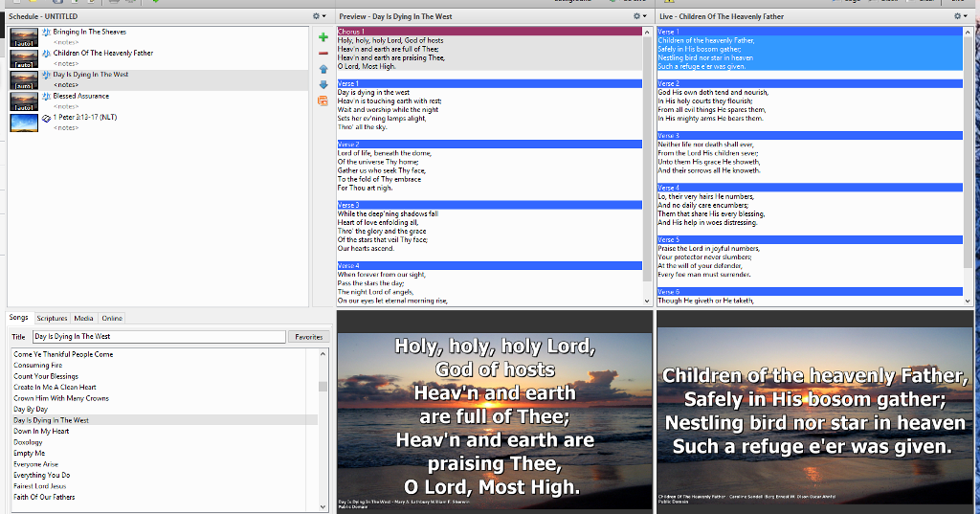Click the song Title search field
The width and height of the screenshot is (980, 514).
159,336
